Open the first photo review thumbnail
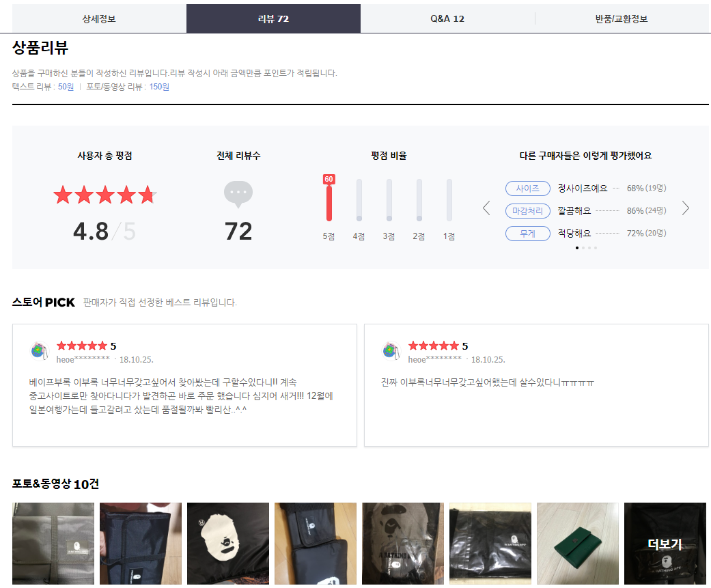The width and height of the screenshot is (711, 588). 53,544
